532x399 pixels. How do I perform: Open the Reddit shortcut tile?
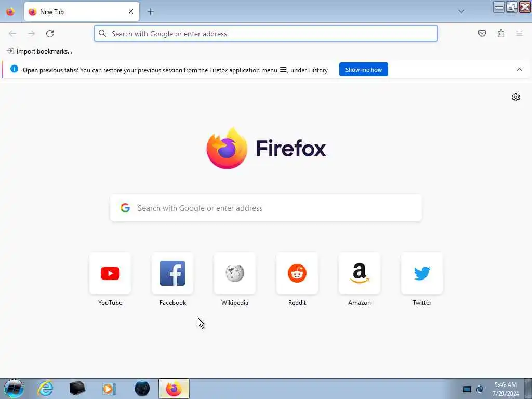pyautogui.click(x=297, y=273)
